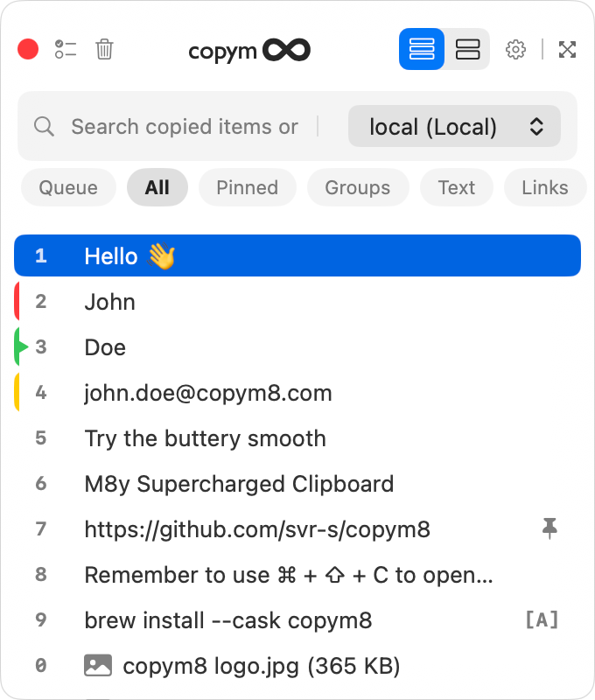595x700 pixels.
Task: Click the yellow tag on john.doe email row
Action: pos(17,392)
